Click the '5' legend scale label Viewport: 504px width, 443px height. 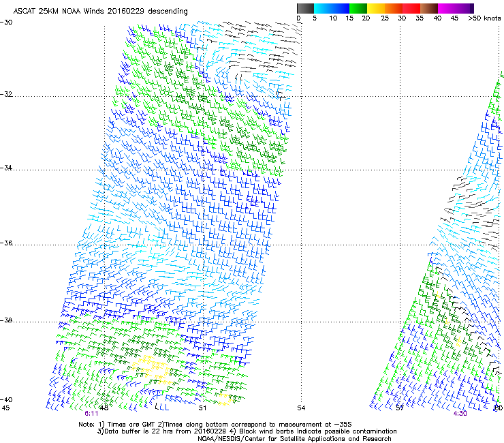tap(315, 18)
